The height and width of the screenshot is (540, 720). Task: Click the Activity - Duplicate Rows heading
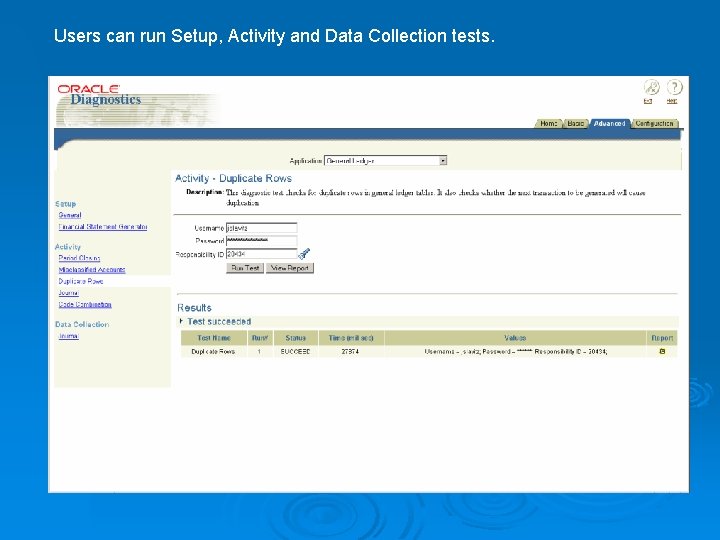[233, 178]
